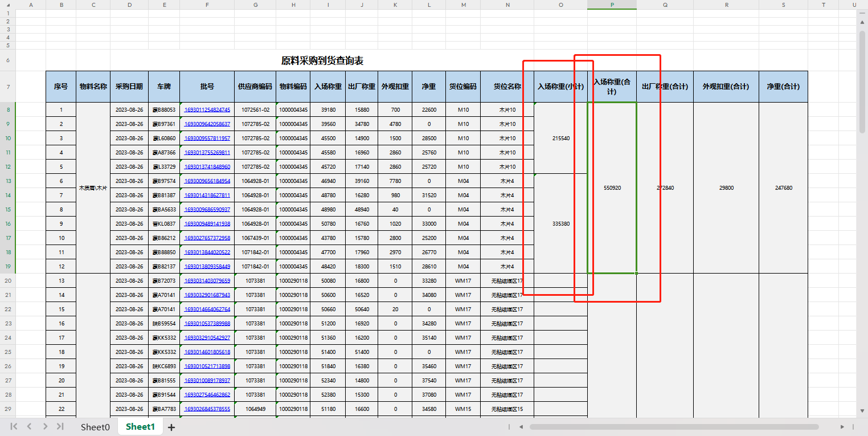Select the Sheet1 tab
The width and height of the screenshot is (868, 436).
[x=140, y=426]
